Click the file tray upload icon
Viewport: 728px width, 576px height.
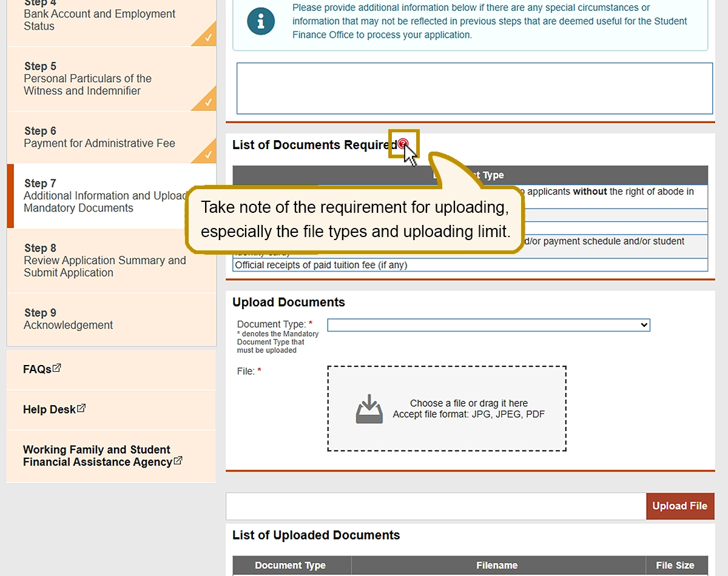(369, 409)
